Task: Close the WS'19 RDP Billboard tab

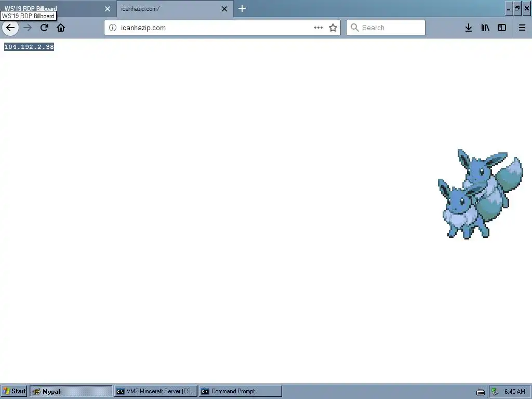Action: [108, 9]
